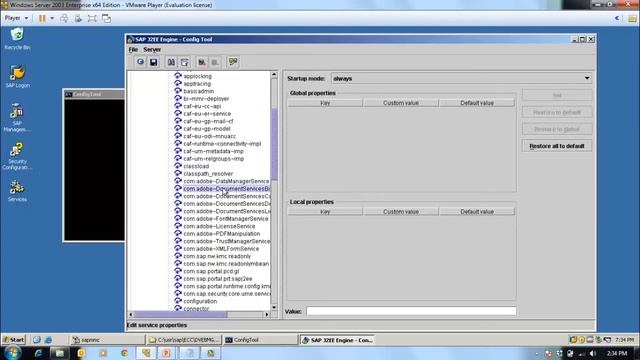Click the volume icon in the system tray
The image size is (640, 360).
click(x=593, y=353)
